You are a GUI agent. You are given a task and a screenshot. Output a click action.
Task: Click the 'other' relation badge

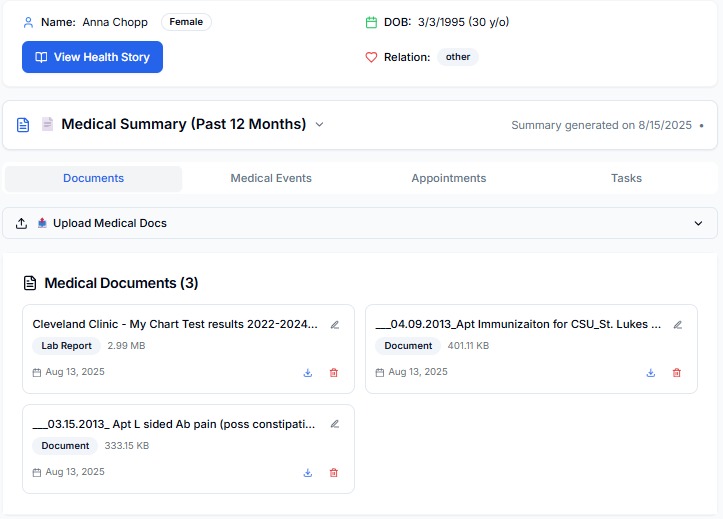coord(458,57)
